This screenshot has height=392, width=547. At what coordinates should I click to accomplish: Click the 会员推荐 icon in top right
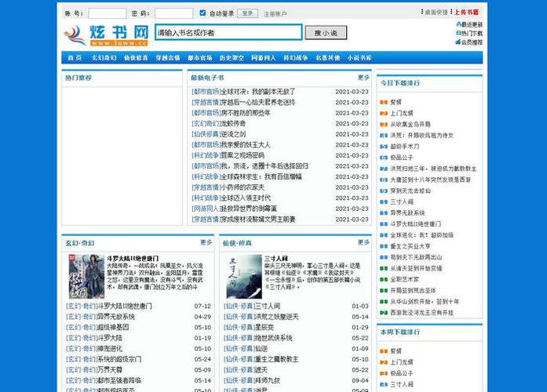point(457,42)
